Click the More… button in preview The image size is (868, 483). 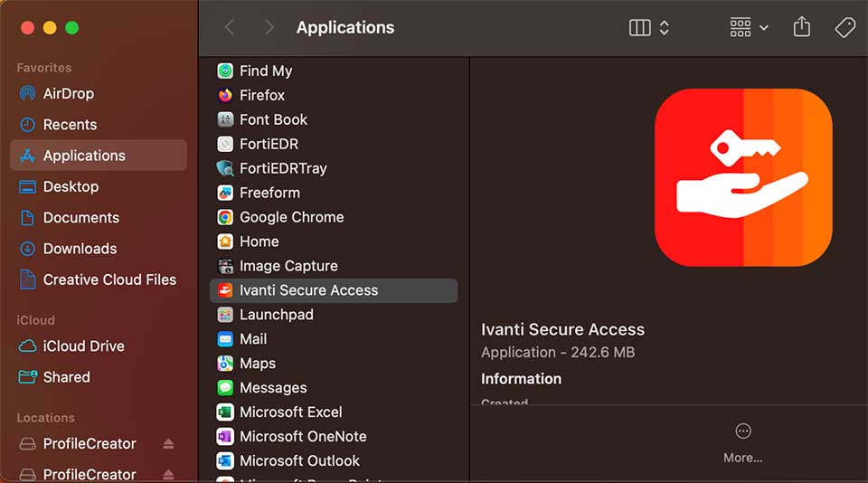tap(743, 444)
